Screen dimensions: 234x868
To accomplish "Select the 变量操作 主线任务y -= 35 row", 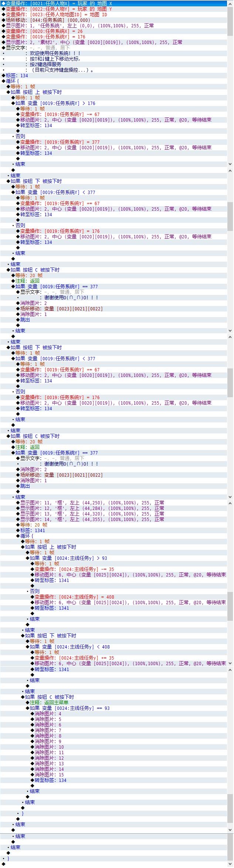I will click(113, 569).
